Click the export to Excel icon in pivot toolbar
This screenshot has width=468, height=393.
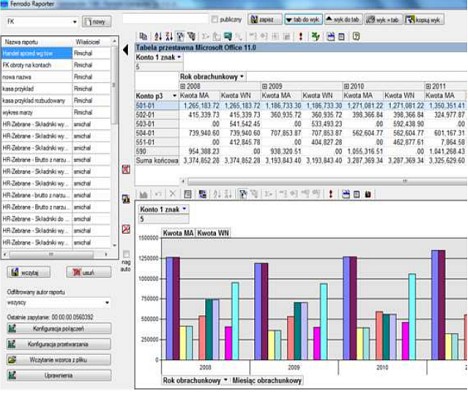[315, 36]
